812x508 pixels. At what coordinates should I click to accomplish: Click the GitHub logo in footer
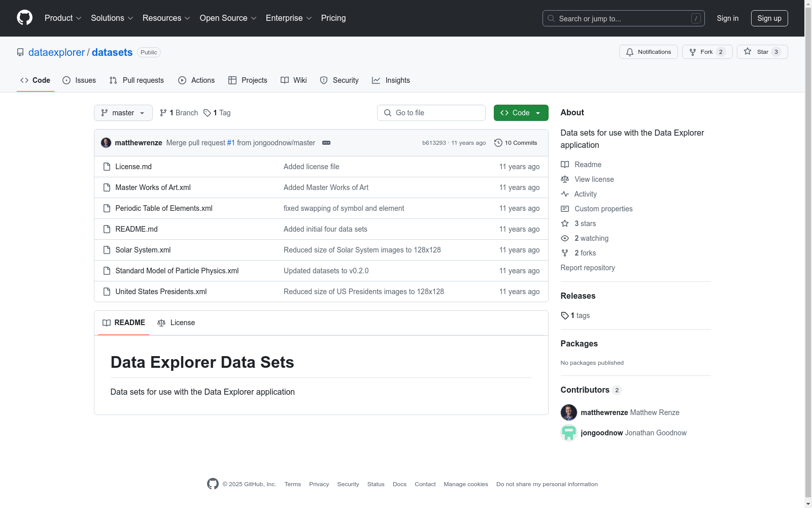tap(213, 484)
